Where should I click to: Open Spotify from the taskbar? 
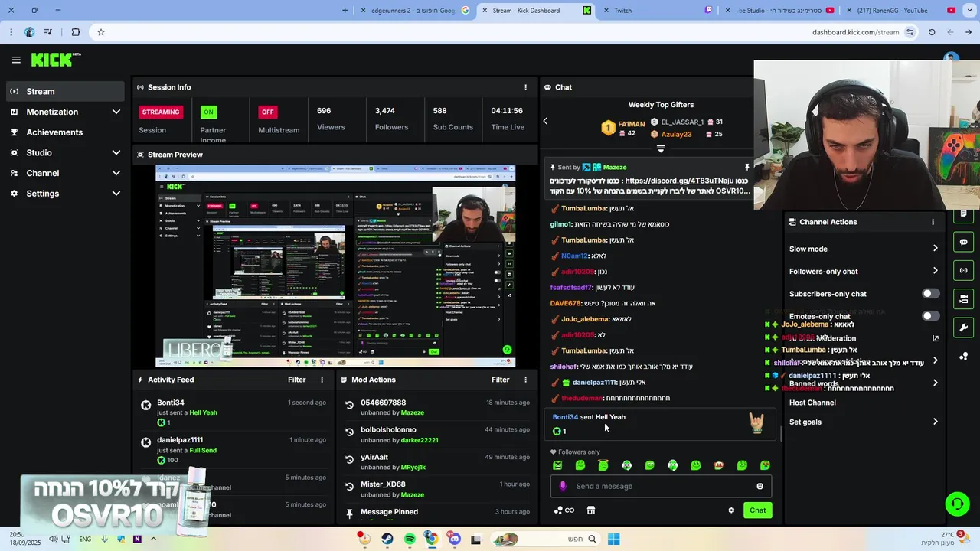pyautogui.click(x=410, y=539)
